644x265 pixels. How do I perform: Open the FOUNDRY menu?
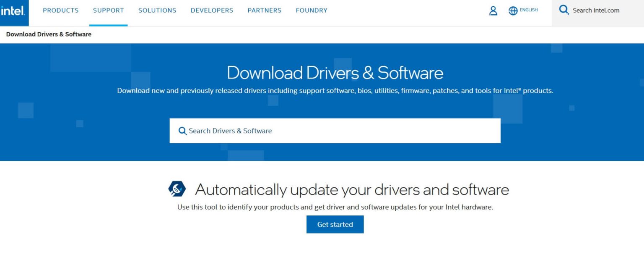coord(311,10)
